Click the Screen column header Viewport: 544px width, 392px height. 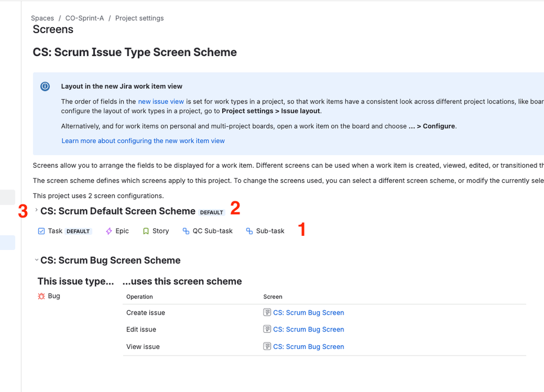pos(273,297)
